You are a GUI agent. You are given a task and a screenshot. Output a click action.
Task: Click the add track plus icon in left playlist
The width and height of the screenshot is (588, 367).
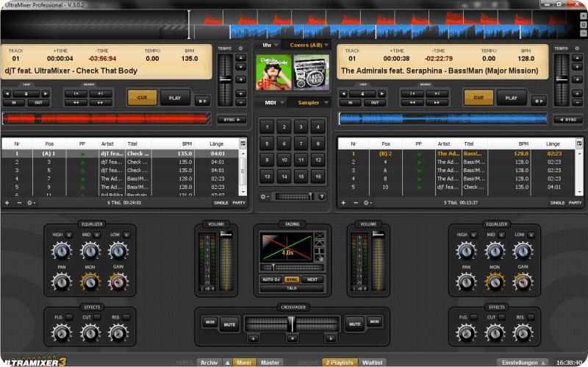(x=7, y=202)
